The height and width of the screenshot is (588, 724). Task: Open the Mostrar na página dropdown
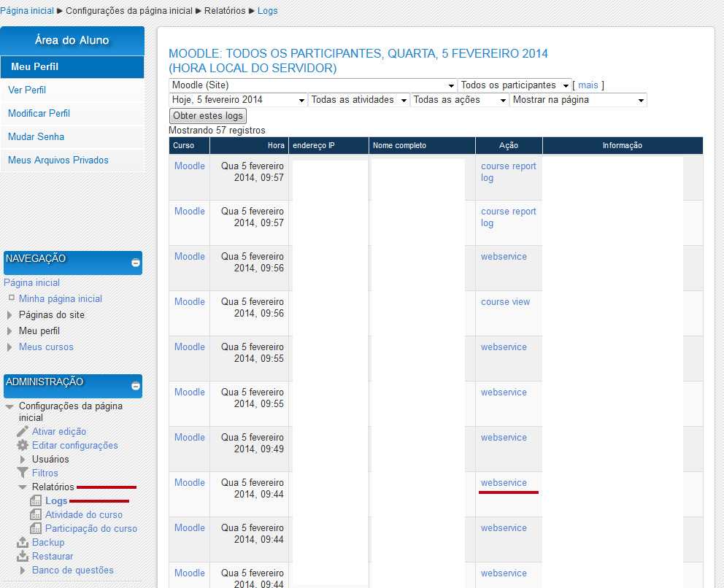click(x=578, y=100)
